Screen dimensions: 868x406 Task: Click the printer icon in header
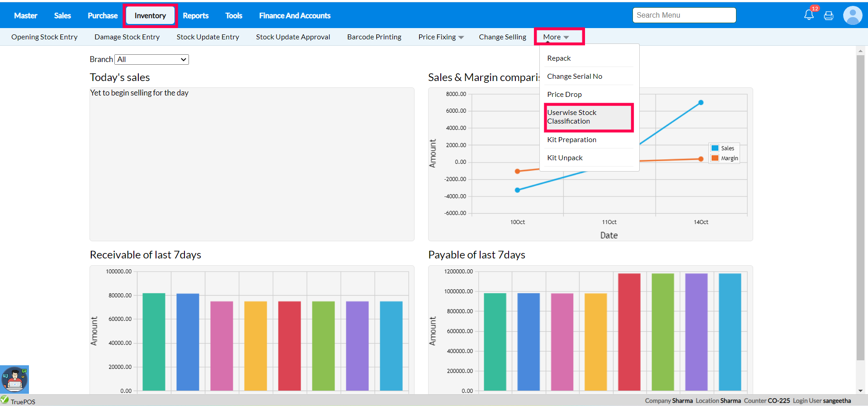pos(829,16)
